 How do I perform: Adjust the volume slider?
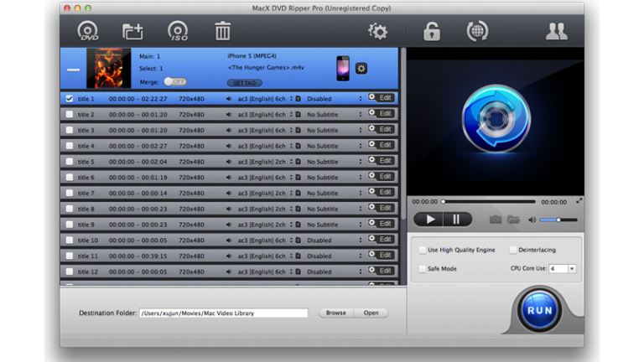(x=558, y=220)
